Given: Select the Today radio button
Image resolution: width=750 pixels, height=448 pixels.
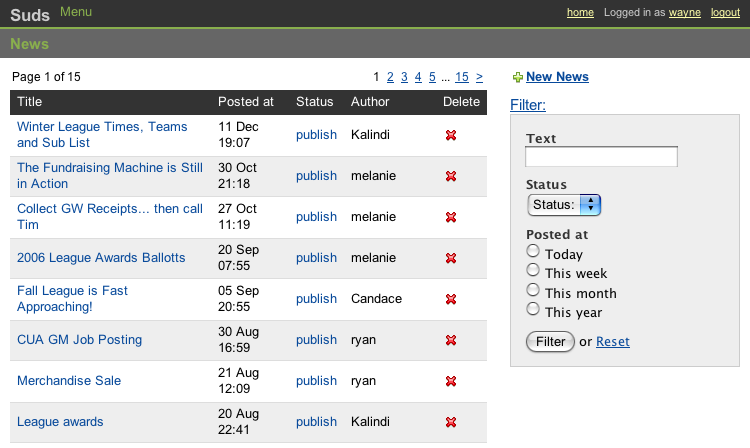Looking at the screenshot, I should tap(533, 252).
